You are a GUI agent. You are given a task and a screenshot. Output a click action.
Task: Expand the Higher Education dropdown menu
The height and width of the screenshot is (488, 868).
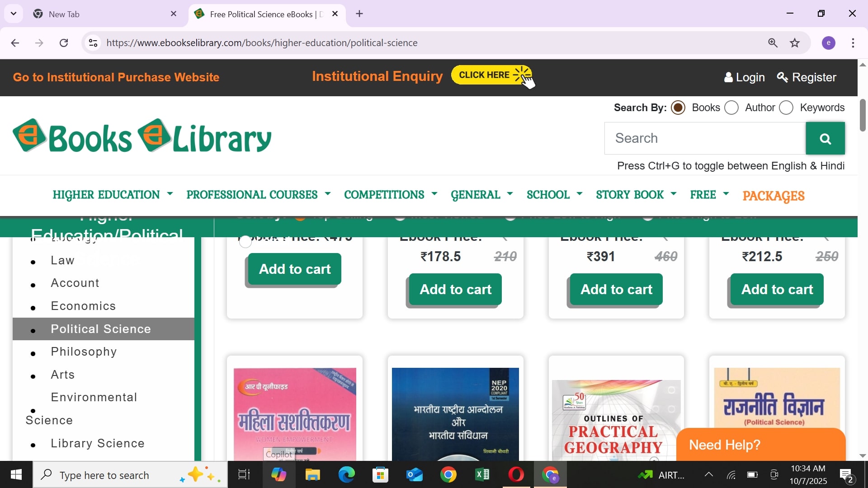pyautogui.click(x=113, y=195)
